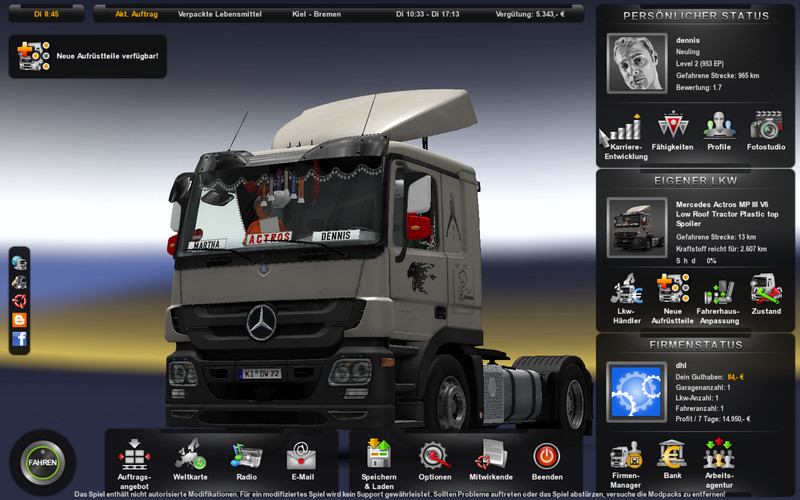Click the green FAHREN drive button
Image resolution: width=800 pixels, height=500 pixels.
click(42, 462)
